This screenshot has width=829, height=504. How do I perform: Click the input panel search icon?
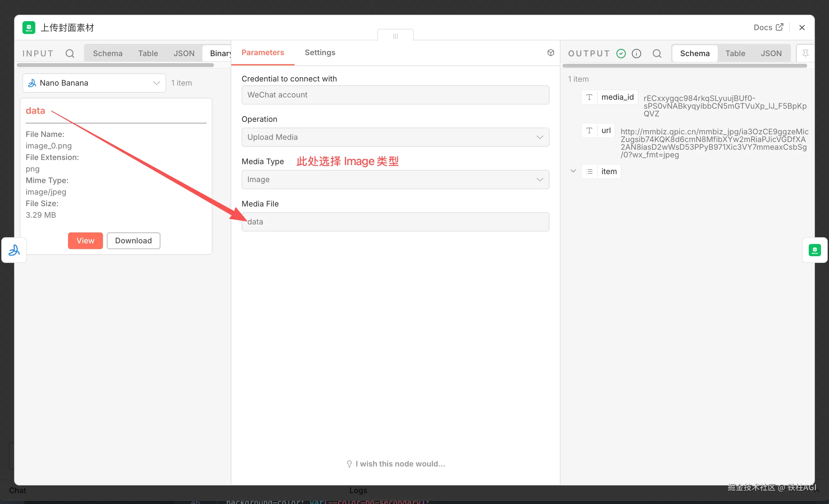(70, 54)
